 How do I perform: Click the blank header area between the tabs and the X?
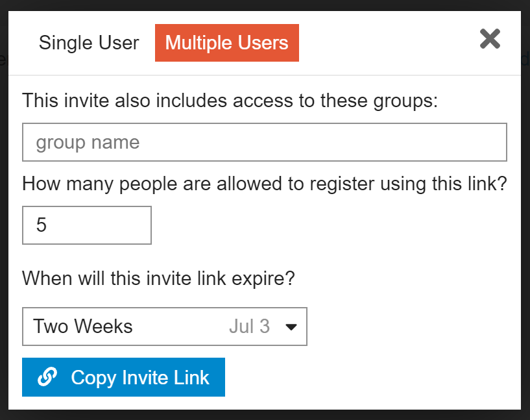click(x=389, y=43)
